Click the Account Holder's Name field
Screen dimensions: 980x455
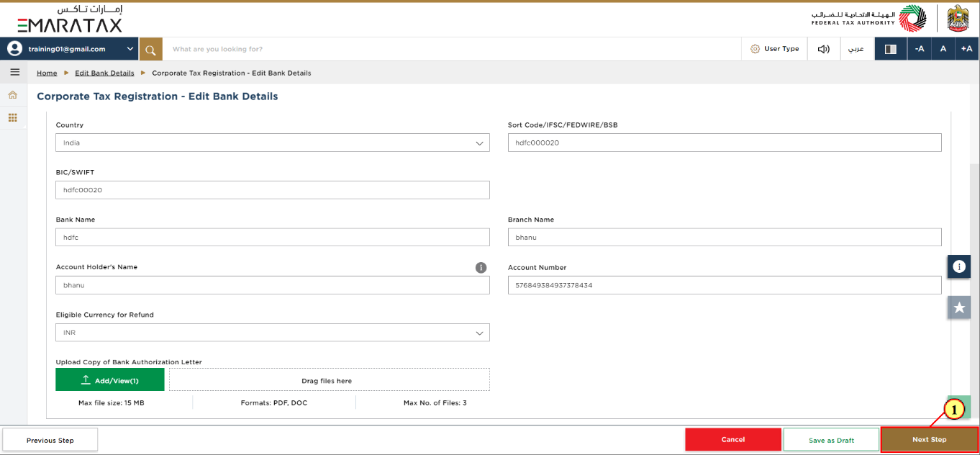(x=273, y=285)
